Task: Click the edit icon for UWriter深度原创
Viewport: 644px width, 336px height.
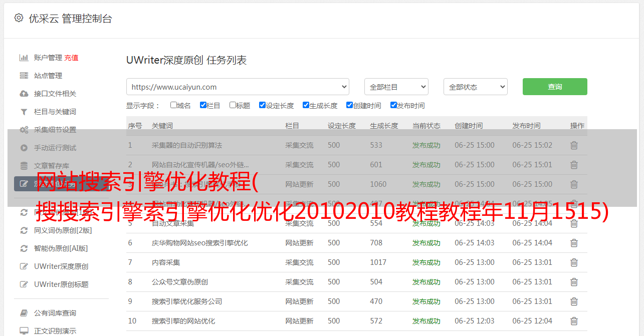Action: pyautogui.click(x=24, y=266)
